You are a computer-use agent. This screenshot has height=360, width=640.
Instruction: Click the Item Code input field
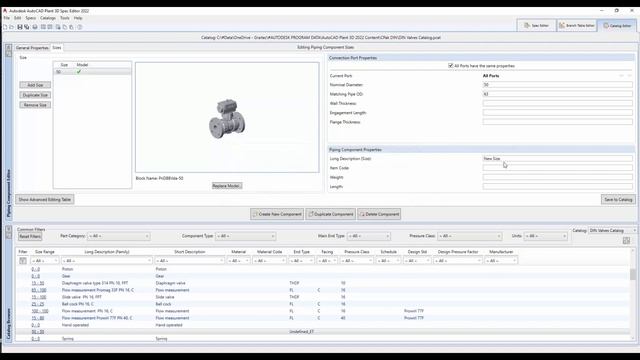tap(558, 168)
